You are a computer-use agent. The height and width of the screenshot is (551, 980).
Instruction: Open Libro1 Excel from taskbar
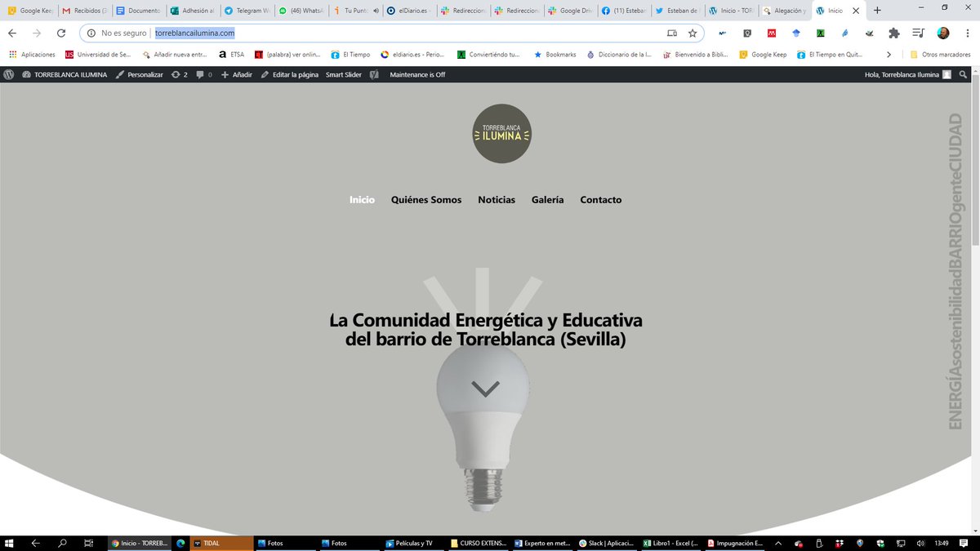point(671,543)
